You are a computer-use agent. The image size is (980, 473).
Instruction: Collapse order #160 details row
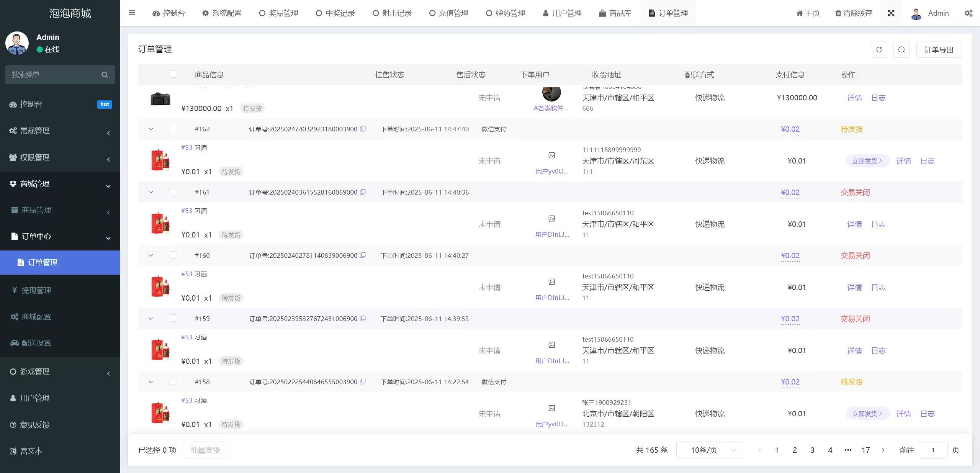[151, 255]
